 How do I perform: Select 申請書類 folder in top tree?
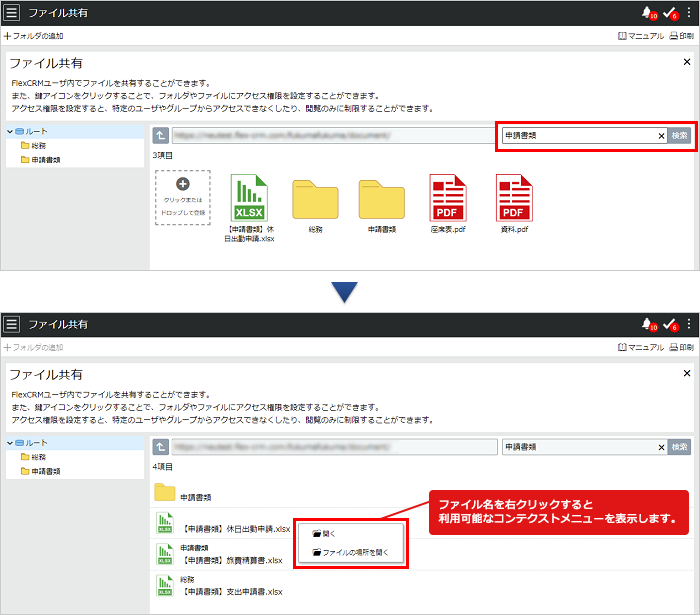coord(41,160)
